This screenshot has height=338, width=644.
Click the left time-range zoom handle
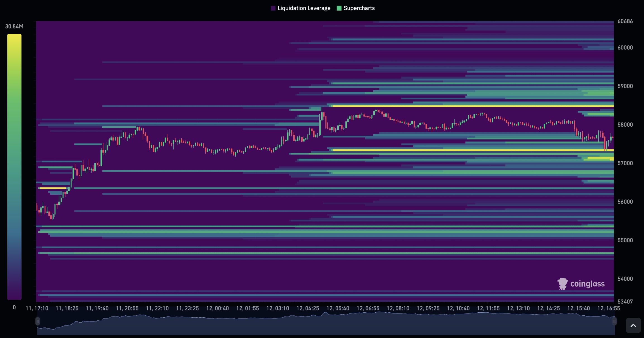[37, 321]
